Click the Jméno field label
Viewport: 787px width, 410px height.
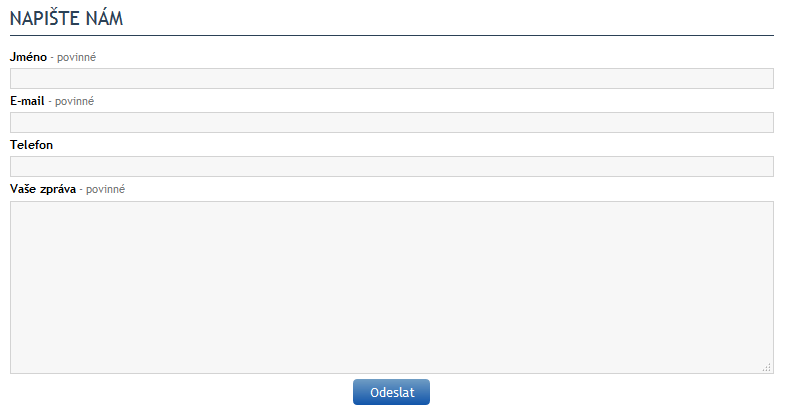click(28, 57)
